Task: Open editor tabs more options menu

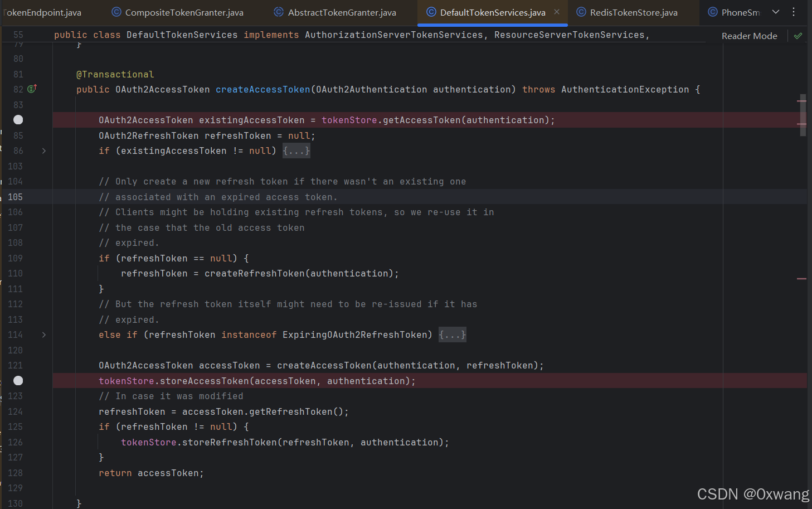Action: [x=794, y=12]
